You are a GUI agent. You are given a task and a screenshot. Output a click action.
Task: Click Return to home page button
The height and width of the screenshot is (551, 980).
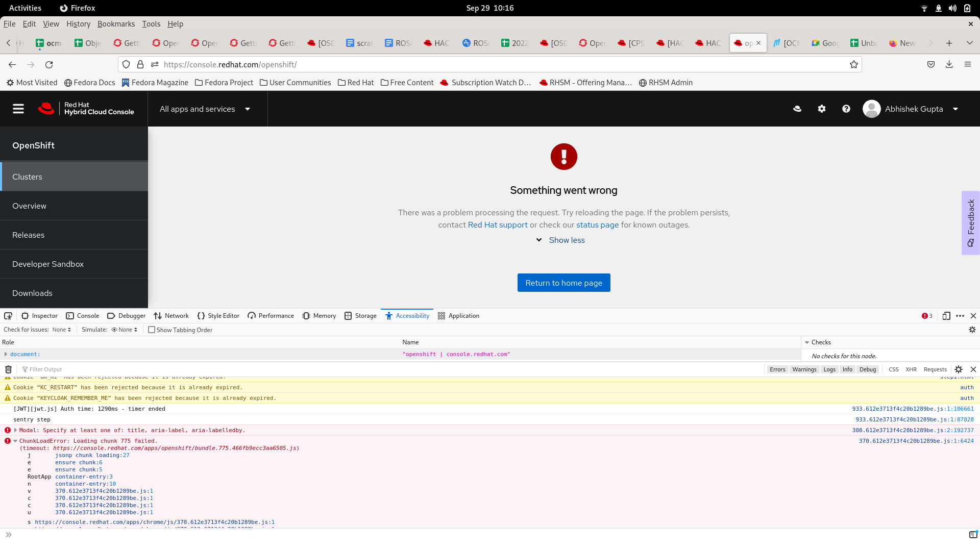click(563, 283)
